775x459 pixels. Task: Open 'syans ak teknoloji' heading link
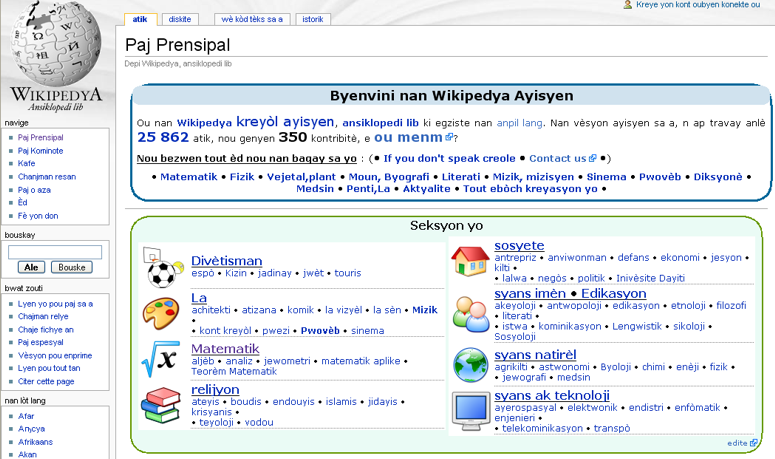pos(552,395)
